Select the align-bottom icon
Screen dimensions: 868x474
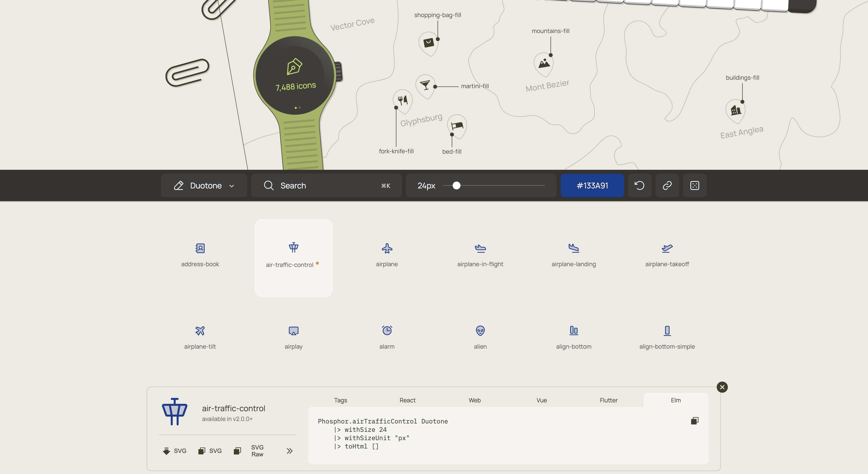pos(574,330)
